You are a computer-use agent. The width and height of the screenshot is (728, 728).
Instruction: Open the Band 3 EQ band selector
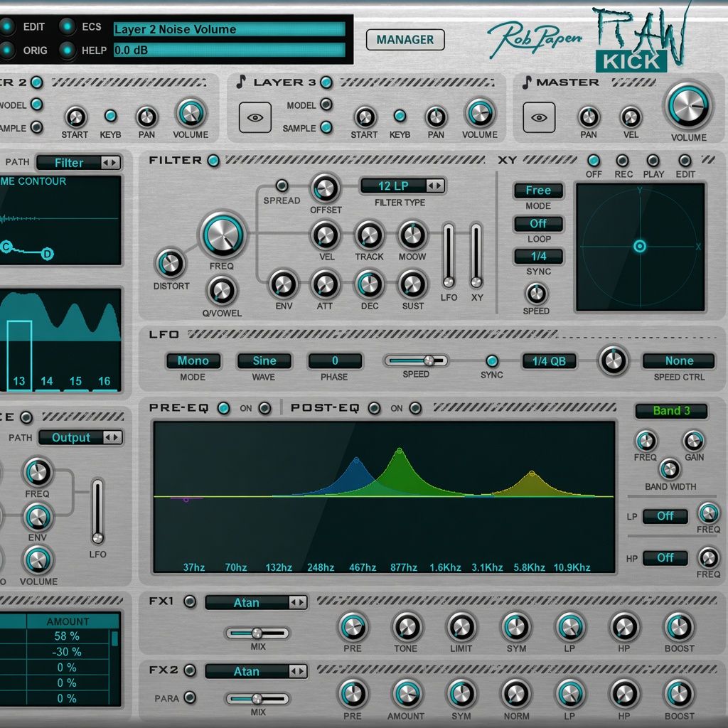tap(671, 411)
